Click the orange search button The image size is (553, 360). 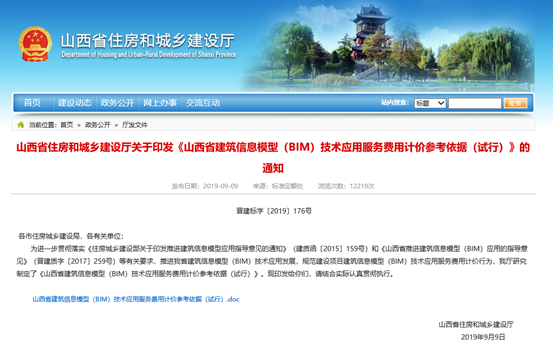[515, 103]
